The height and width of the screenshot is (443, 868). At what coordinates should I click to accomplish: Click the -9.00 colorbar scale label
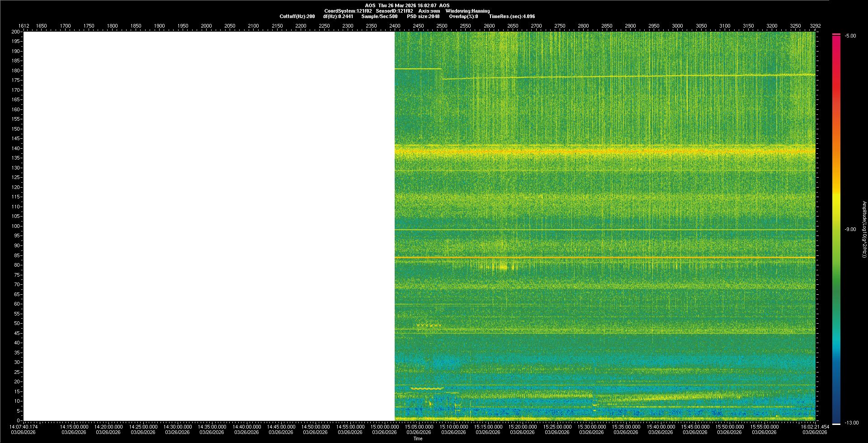(850, 229)
